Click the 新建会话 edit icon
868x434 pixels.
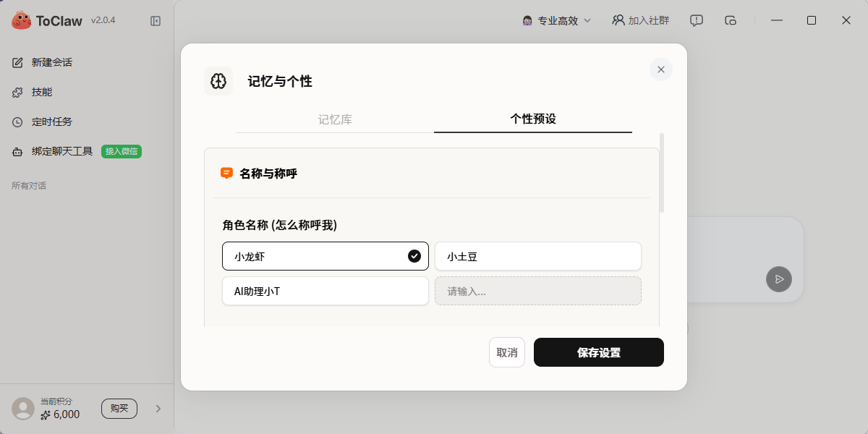pos(18,63)
